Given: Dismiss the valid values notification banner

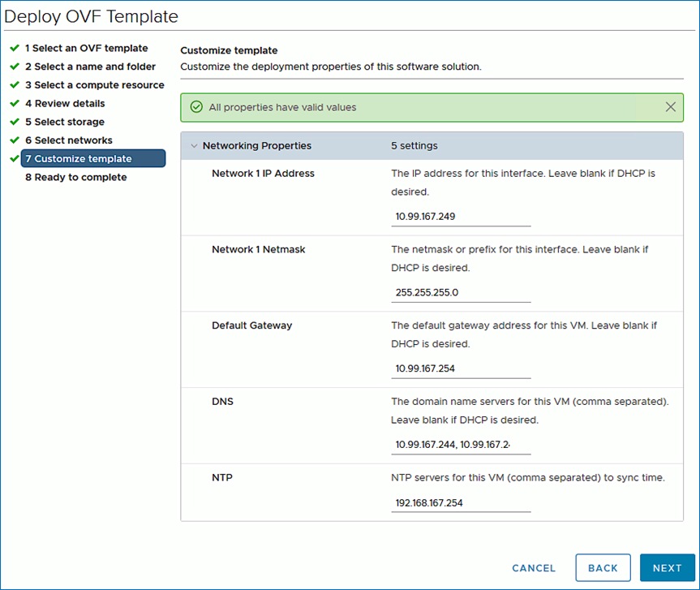Looking at the screenshot, I should pos(671,107).
